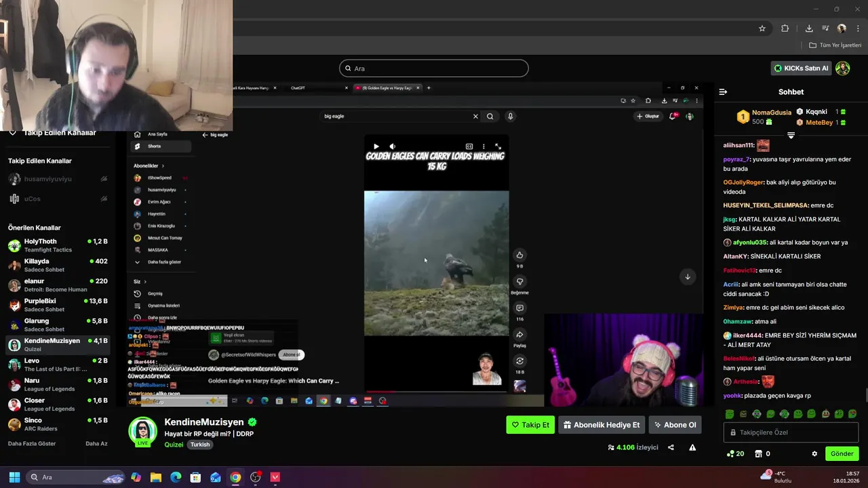Select KendineMuzisyen in recommended channels

pos(58,344)
